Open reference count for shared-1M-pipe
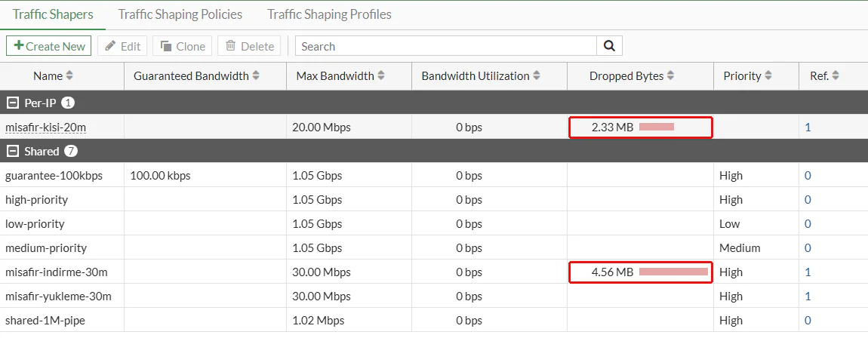The image size is (868, 338). click(808, 321)
